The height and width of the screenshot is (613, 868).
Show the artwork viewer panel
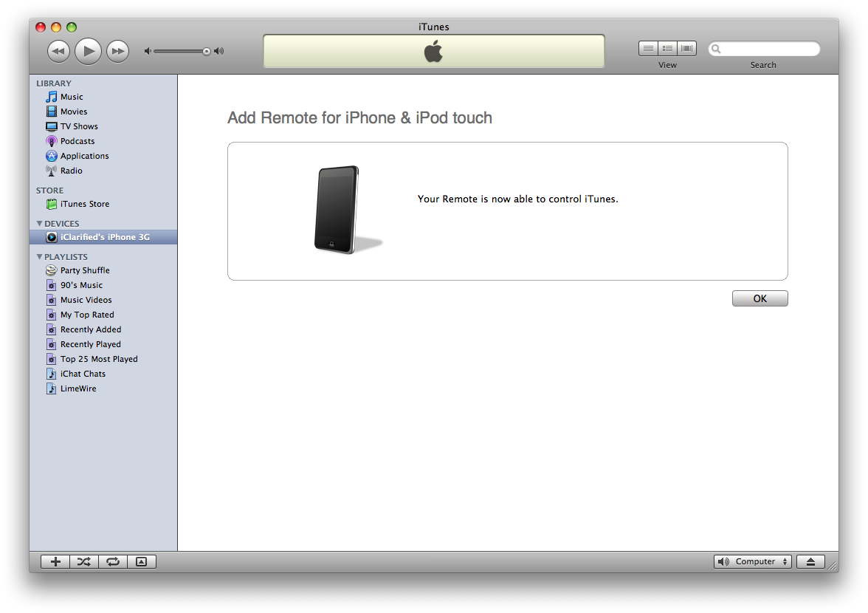(x=141, y=561)
